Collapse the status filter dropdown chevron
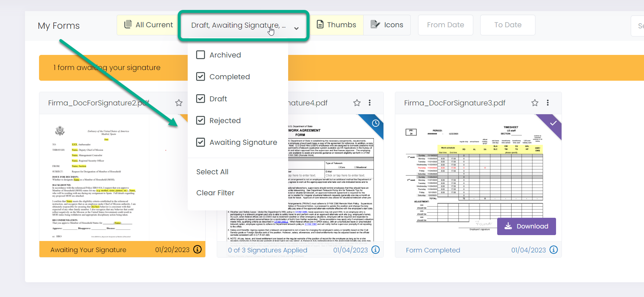This screenshot has width=644, height=297. [x=296, y=28]
